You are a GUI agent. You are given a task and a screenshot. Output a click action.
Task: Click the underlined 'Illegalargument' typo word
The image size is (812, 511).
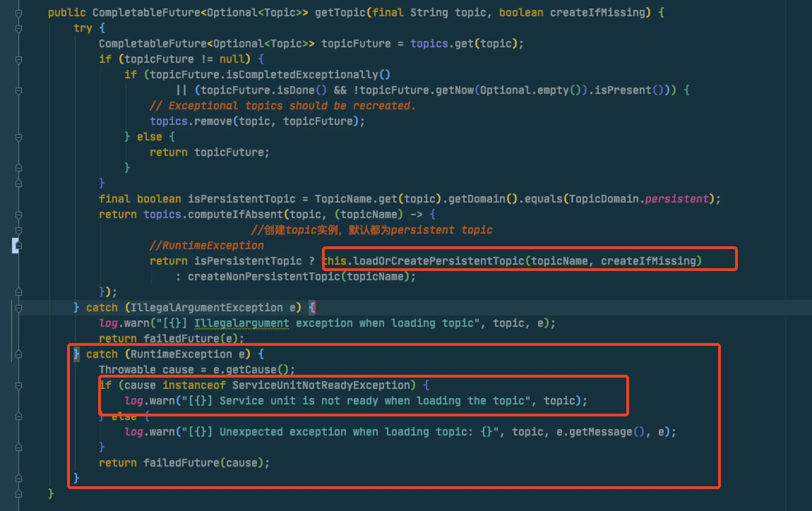point(241,323)
